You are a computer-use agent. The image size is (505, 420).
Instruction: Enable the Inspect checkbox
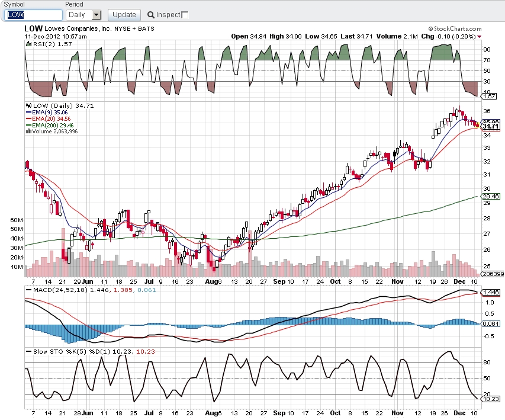pos(185,15)
